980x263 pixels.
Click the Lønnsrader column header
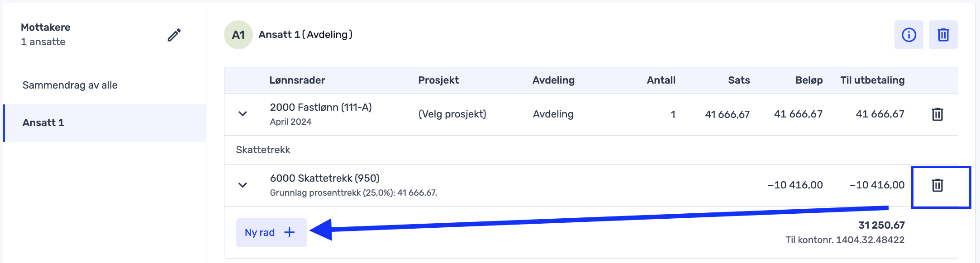coord(297,80)
